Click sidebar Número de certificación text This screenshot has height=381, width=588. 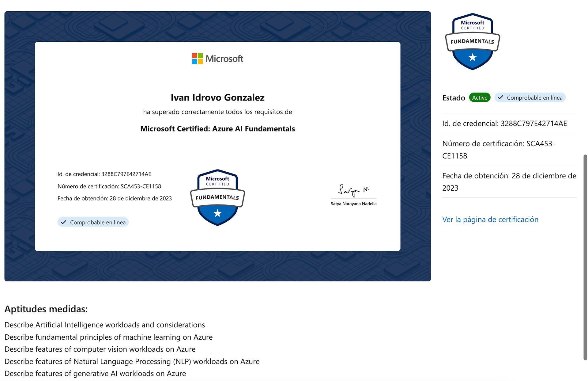[x=499, y=150]
